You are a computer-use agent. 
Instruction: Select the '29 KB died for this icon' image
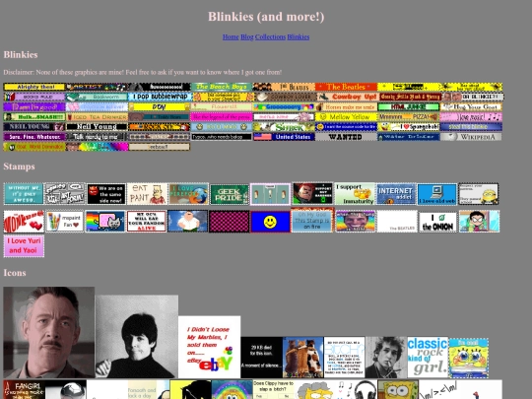click(262, 358)
